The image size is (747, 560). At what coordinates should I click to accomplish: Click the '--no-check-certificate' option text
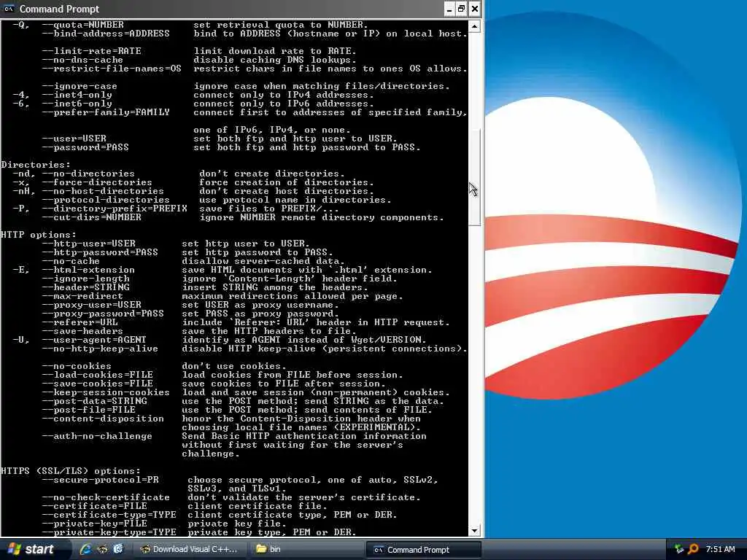point(105,497)
